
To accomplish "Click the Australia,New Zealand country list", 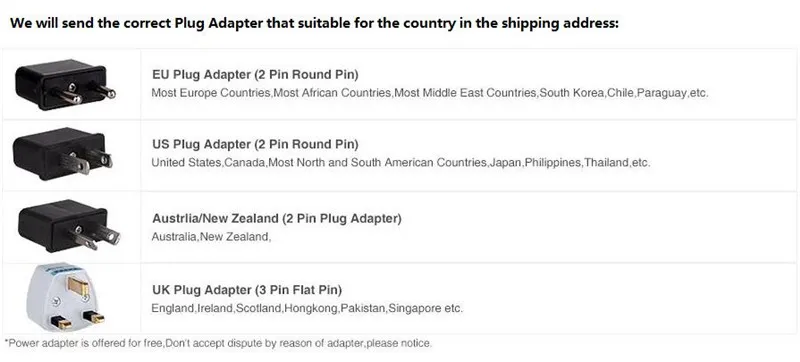I will coord(211,237).
